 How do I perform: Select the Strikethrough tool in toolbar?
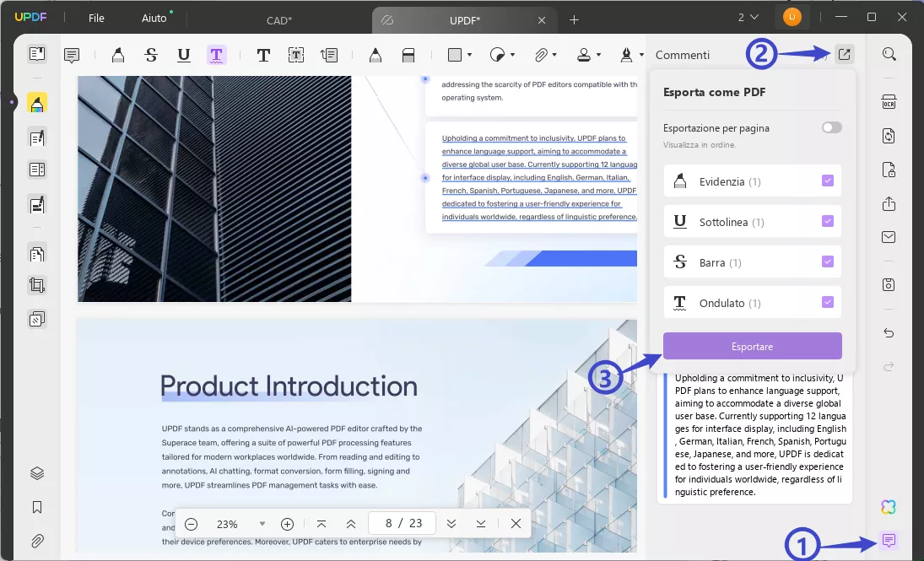[151, 56]
